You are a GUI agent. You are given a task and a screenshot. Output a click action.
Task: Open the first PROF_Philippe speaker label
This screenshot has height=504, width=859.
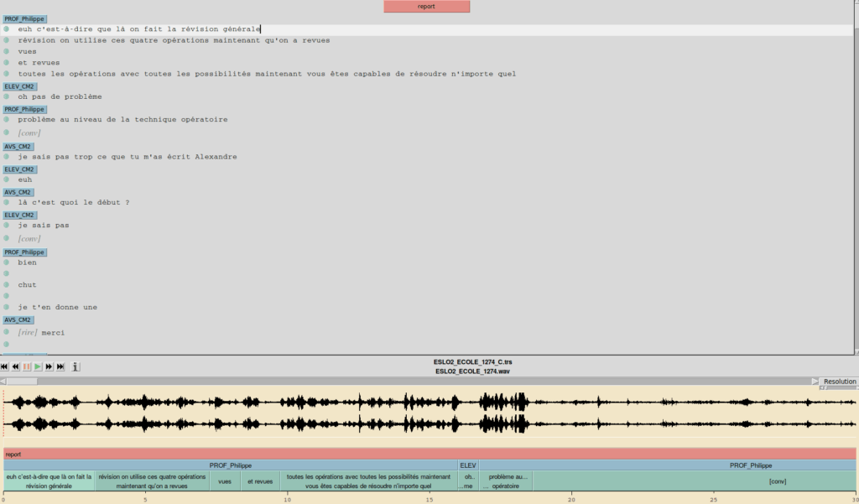[x=24, y=18]
